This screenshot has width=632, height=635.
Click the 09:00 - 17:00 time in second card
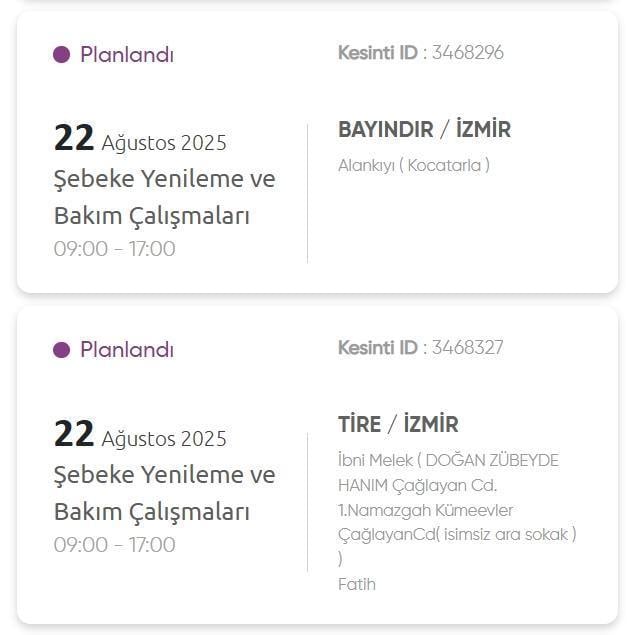(114, 545)
